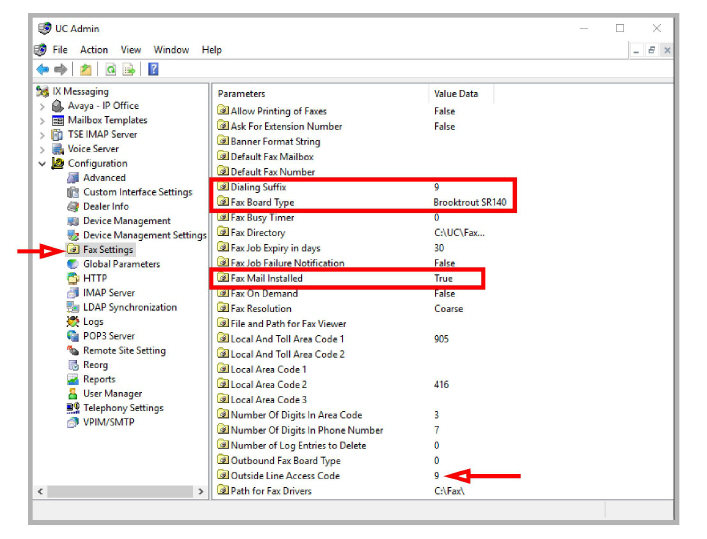
Task: Open the Action menu
Action: (94, 50)
